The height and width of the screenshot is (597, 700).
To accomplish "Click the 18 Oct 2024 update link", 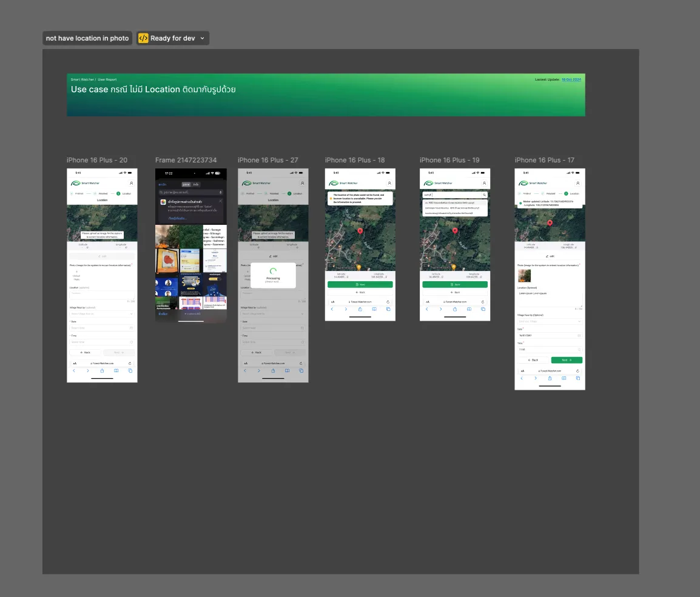I will [571, 79].
